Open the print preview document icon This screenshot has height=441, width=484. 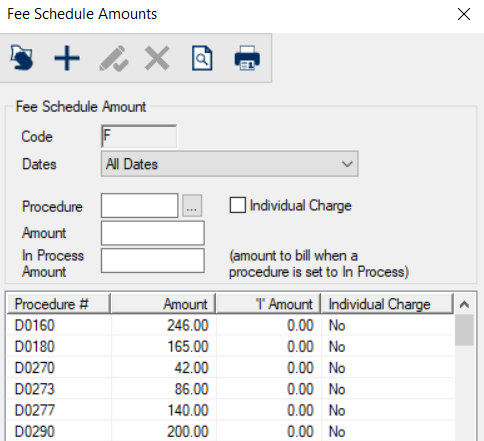[x=202, y=58]
